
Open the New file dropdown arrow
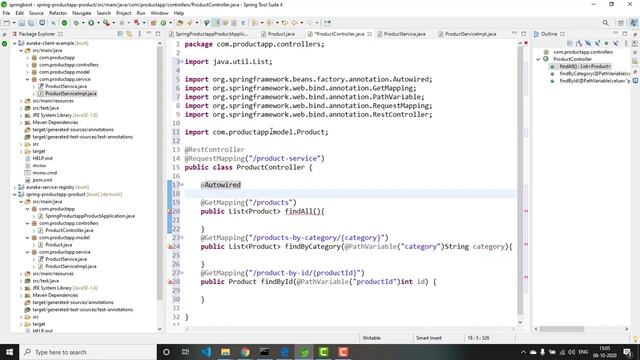tap(13, 23)
